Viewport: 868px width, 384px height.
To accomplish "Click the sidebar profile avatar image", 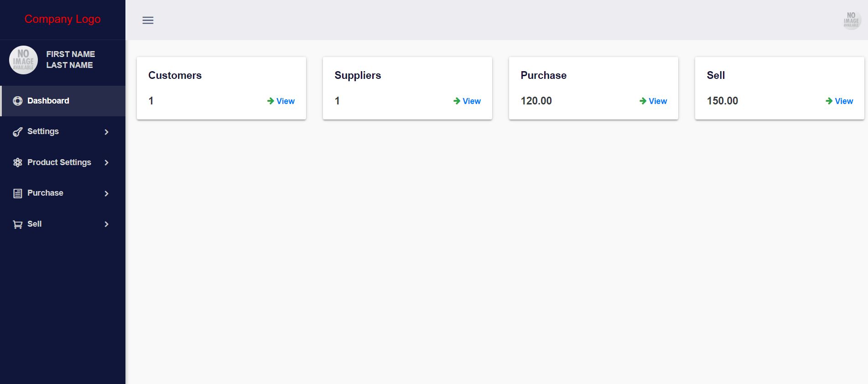I will pyautogui.click(x=23, y=60).
